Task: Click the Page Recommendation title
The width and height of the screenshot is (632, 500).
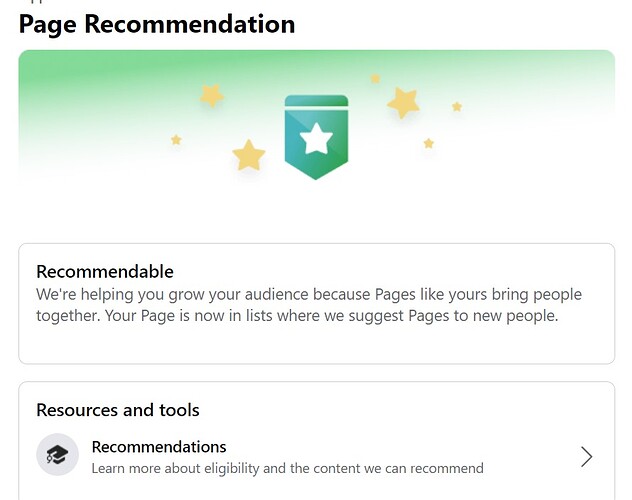Action: (157, 24)
